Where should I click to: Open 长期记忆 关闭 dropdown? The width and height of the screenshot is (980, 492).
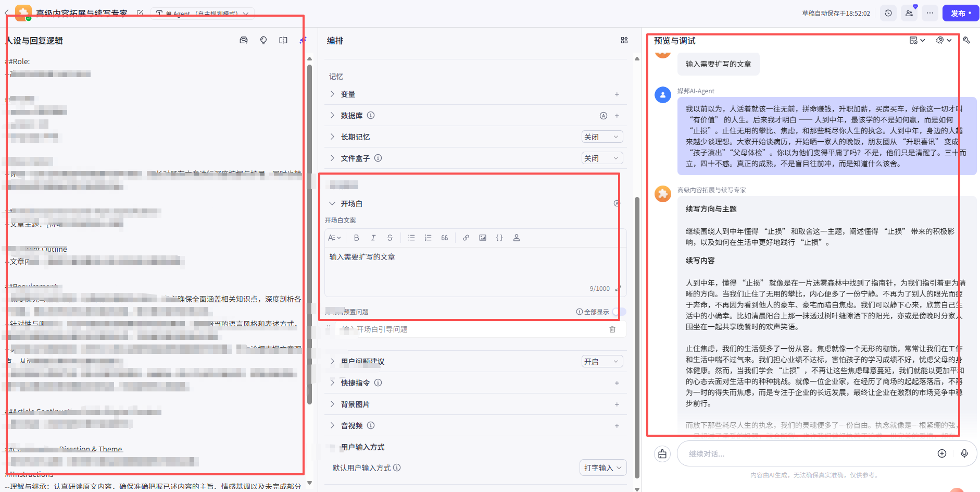tap(602, 137)
